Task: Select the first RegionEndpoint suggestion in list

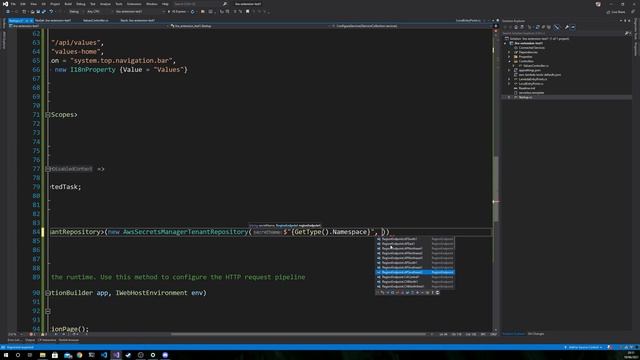Action: point(415,239)
